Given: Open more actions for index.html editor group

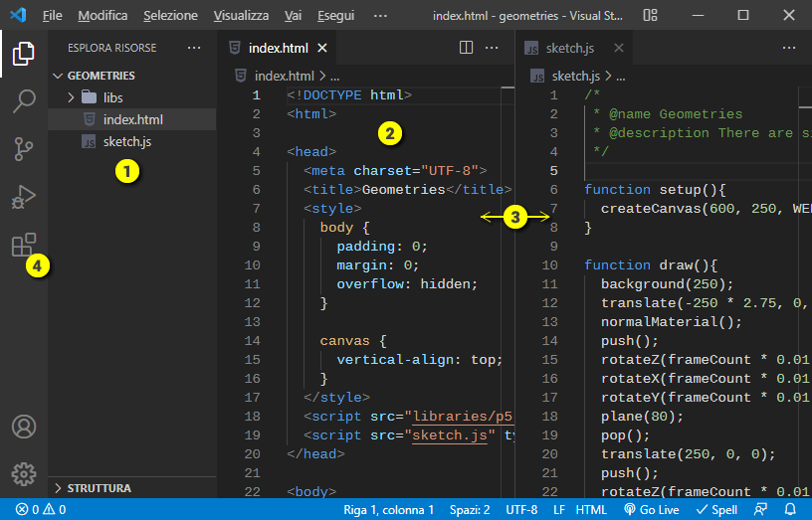Looking at the screenshot, I should click(492, 48).
